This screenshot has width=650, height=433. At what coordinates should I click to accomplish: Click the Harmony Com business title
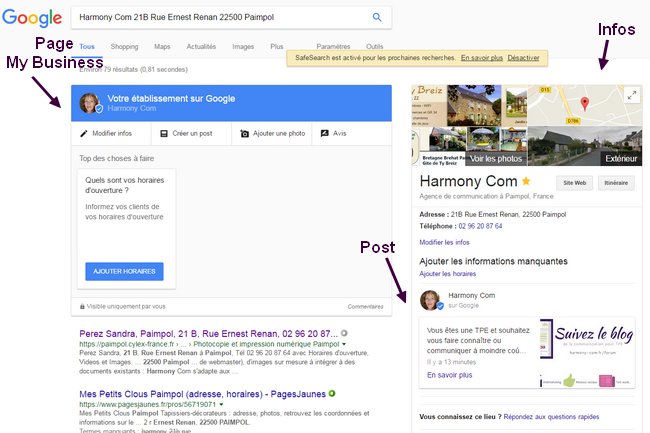468,181
